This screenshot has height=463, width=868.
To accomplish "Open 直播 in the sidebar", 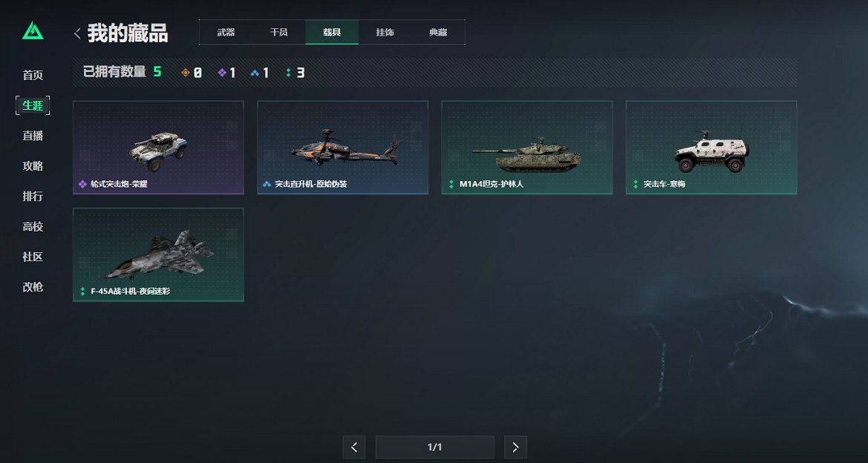I will (33, 136).
